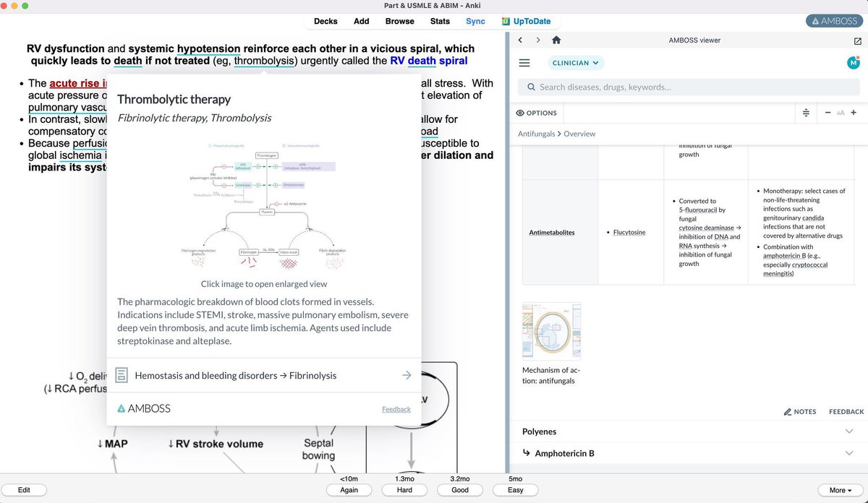The image size is (868, 503).
Task: Click the Thrombolytic therapy heading
Action: [174, 99]
